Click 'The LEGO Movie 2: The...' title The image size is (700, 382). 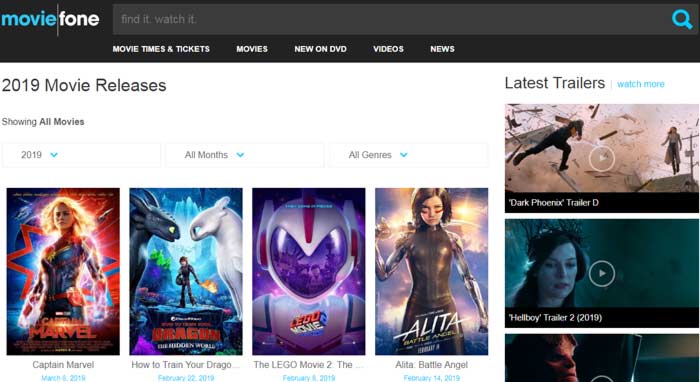308,365
